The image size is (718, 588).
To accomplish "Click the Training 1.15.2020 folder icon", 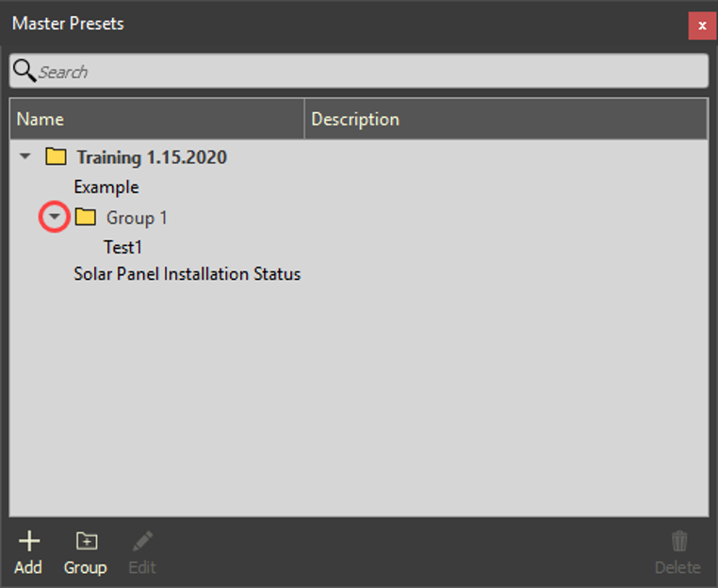I will pyautogui.click(x=57, y=157).
